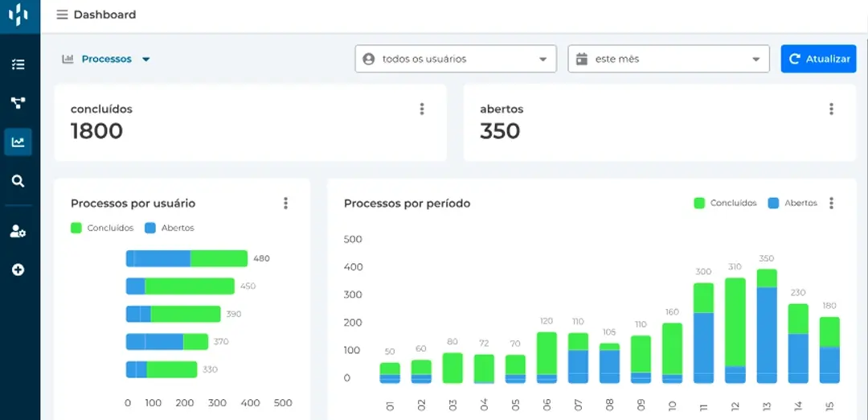The width and height of the screenshot is (868, 420).
Task: Open search from the sidebar magnifier
Action: tap(18, 181)
